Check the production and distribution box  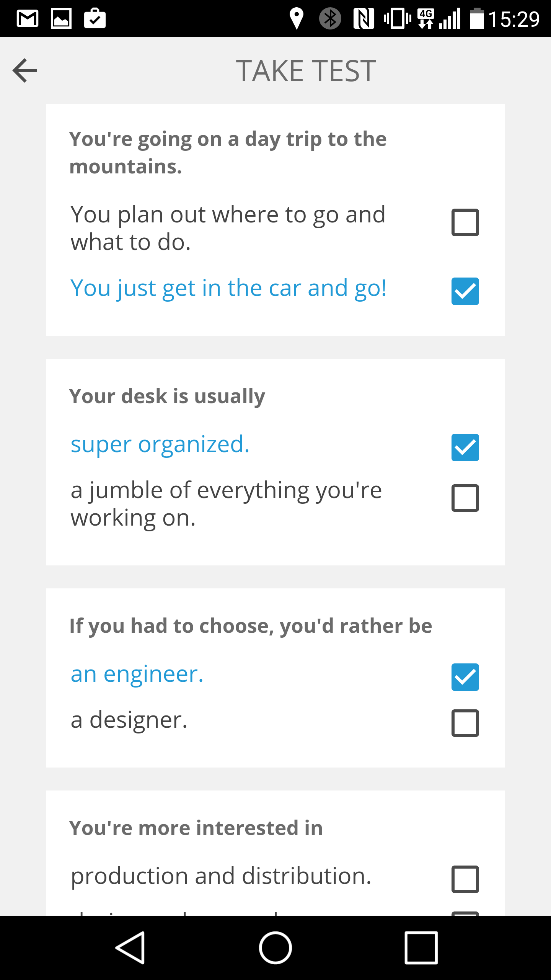pyautogui.click(x=465, y=879)
